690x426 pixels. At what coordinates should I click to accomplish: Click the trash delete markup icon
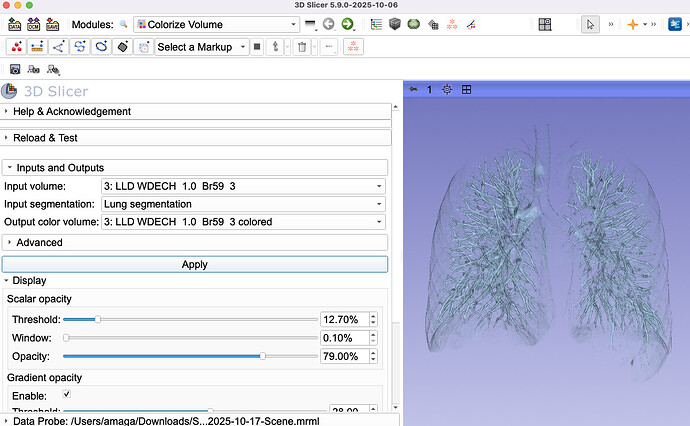pyautogui.click(x=302, y=47)
